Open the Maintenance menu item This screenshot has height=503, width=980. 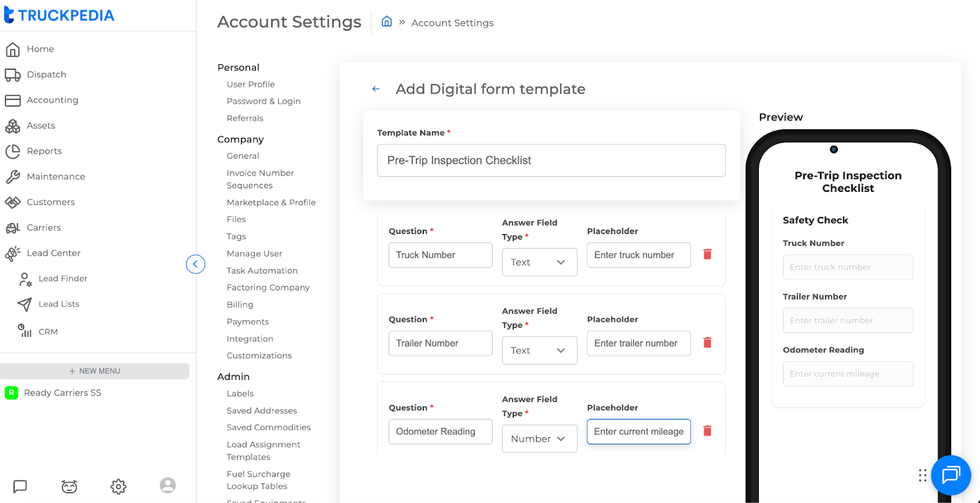point(56,176)
